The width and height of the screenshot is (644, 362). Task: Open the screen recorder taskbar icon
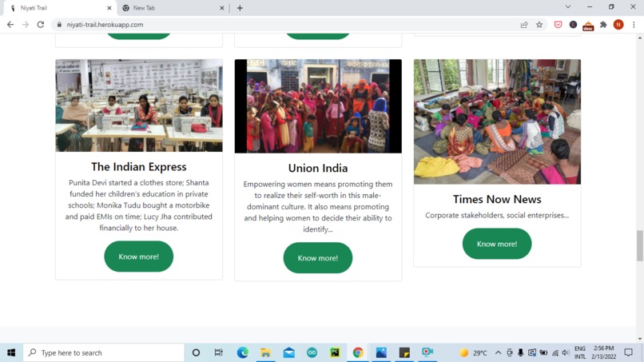(x=427, y=352)
